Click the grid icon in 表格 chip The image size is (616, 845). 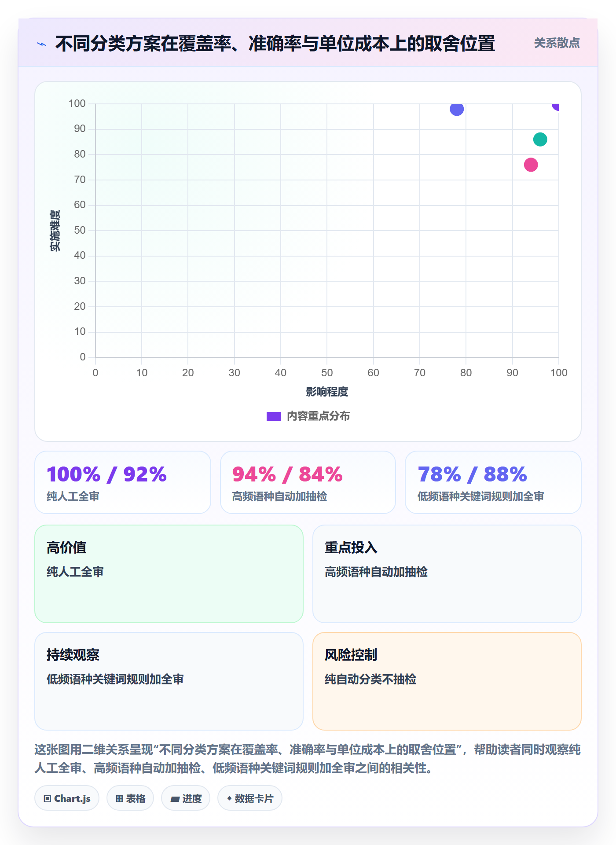click(120, 799)
